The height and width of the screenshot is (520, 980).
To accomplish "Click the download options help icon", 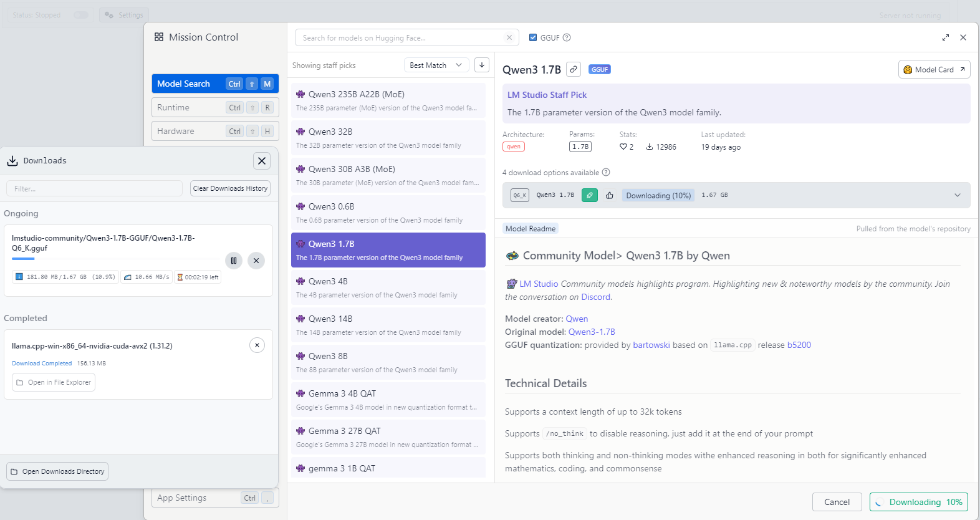I will (x=606, y=173).
